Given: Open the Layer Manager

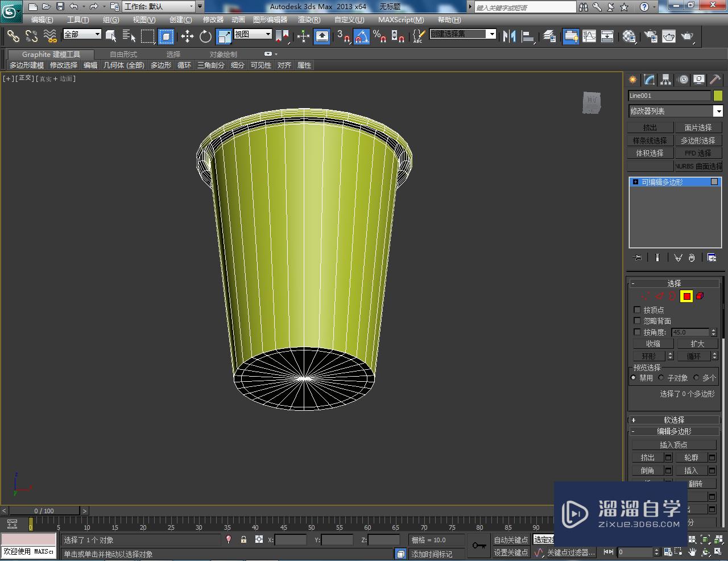Looking at the screenshot, I should 549,36.
